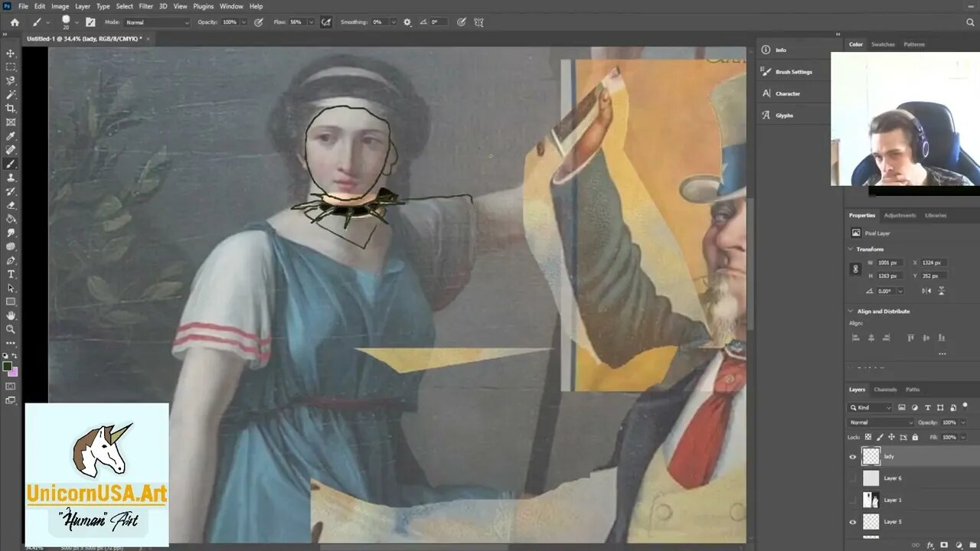Switch to the Adjustments tab
The image size is (980, 551).
[x=900, y=215]
